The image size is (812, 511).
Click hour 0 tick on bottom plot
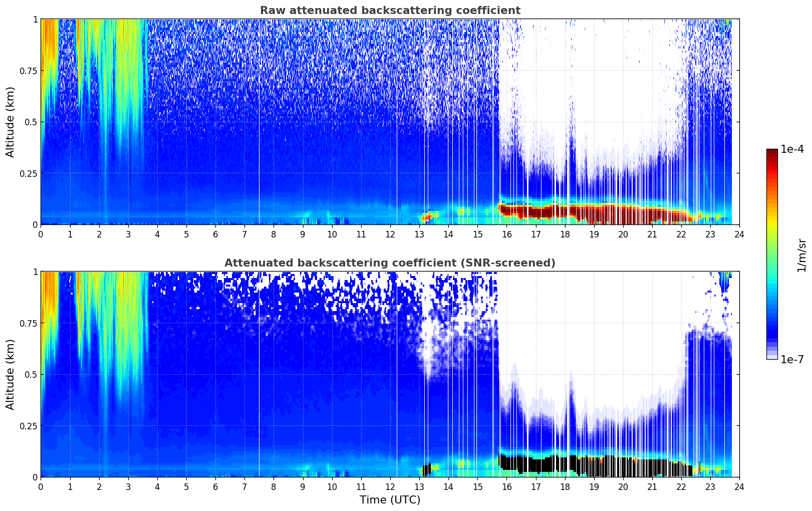[41, 486]
